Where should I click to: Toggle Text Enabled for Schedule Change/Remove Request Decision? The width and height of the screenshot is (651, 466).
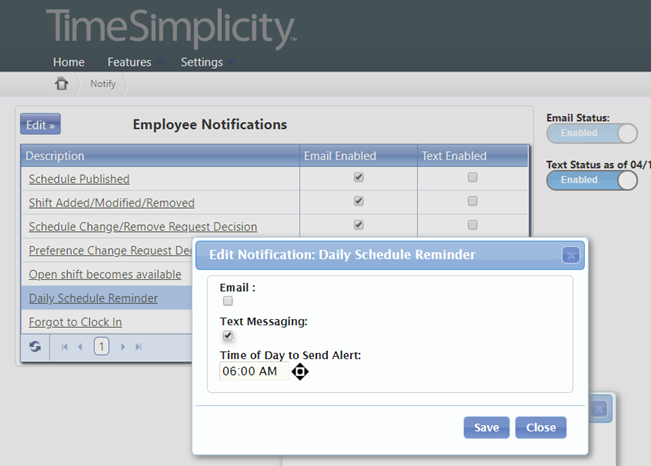(472, 225)
